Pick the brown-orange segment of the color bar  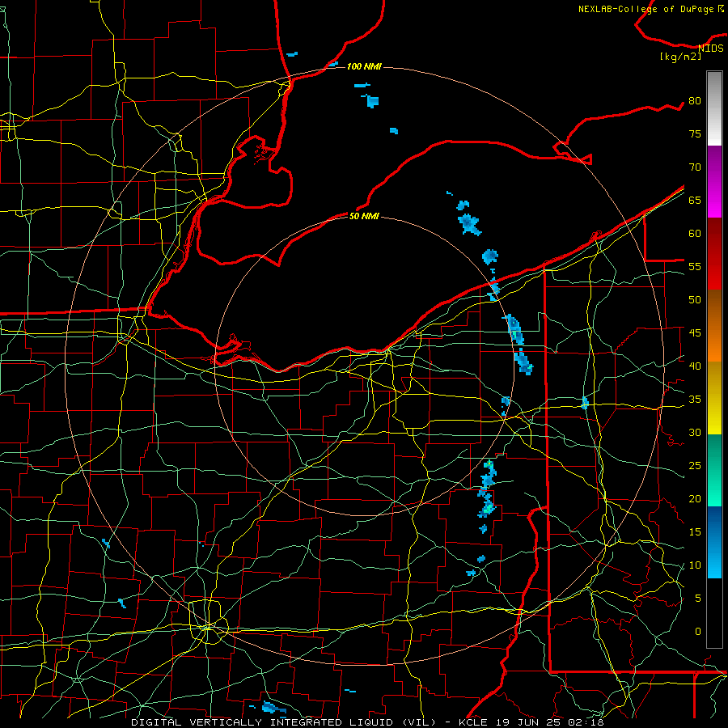pos(714,326)
